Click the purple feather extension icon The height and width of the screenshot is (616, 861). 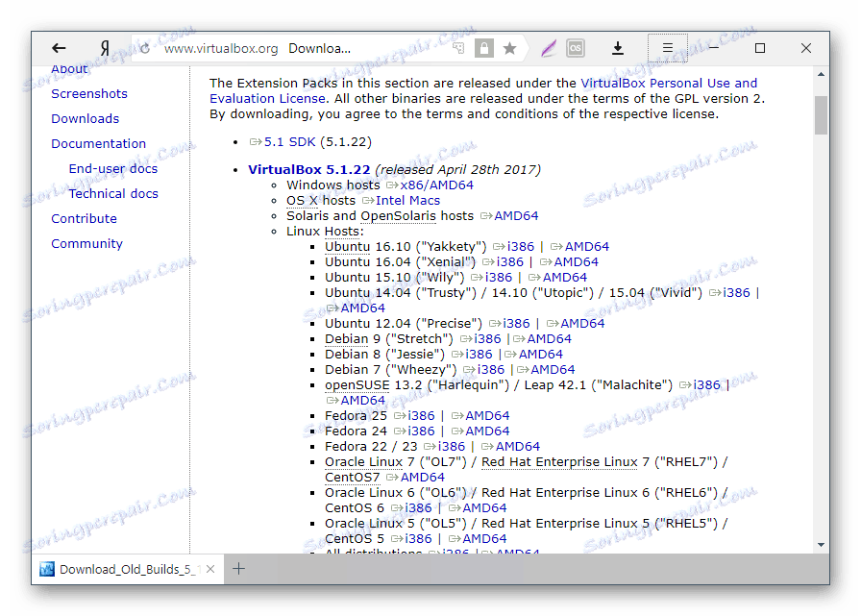click(548, 48)
